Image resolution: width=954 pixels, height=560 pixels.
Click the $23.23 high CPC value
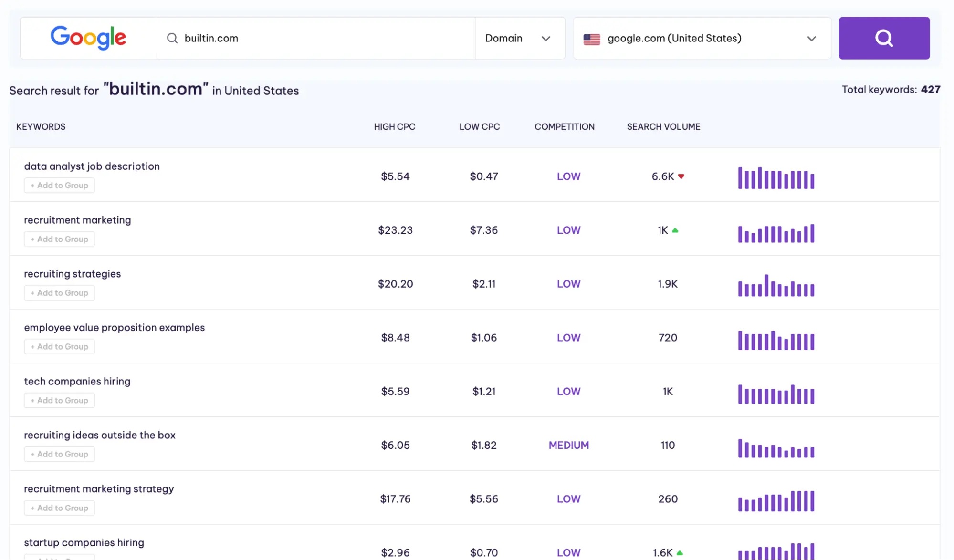pos(395,230)
